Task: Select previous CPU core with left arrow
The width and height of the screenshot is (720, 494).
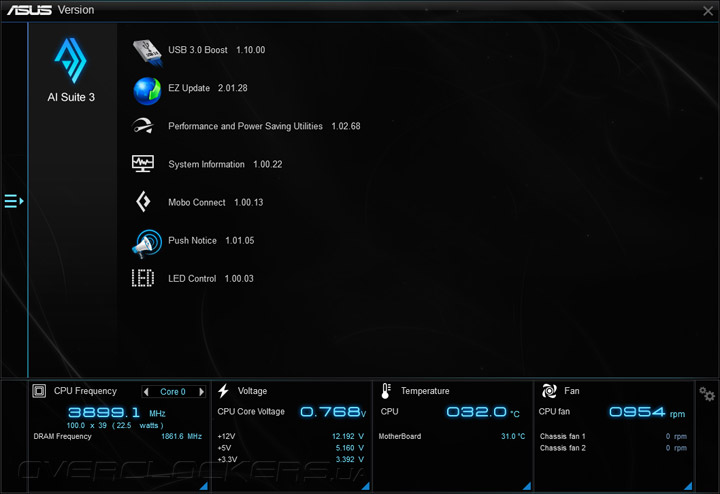Action: coord(146,392)
